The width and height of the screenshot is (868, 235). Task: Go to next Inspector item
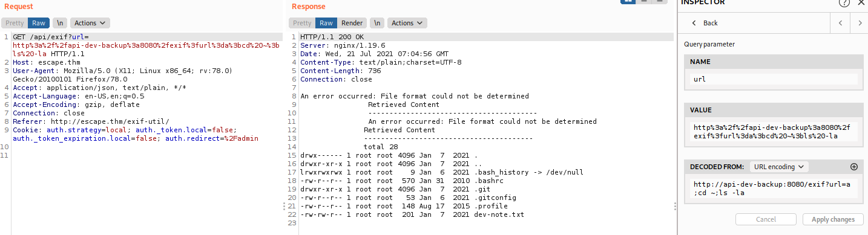point(860,23)
